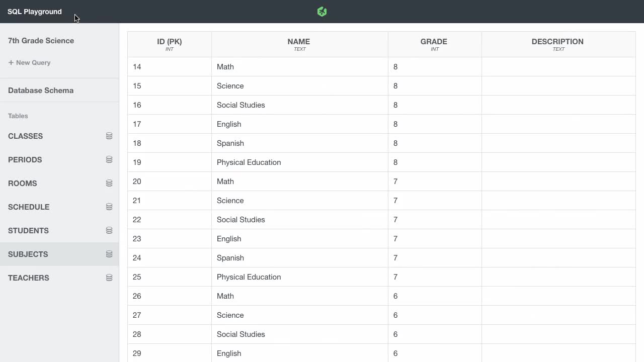The height and width of the screenshot is (362, 644).
Task: Click the ROOMS table database icon
Action: click(109, 183)
